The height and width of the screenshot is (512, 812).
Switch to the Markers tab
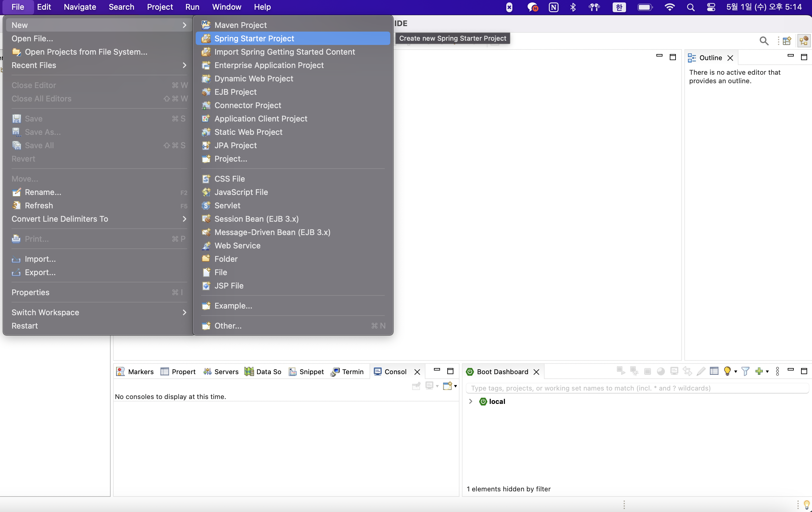[x=135, y=371]
